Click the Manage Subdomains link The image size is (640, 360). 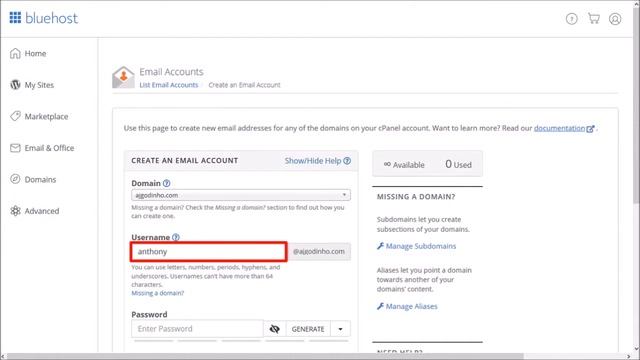click(x=421, y=246)
